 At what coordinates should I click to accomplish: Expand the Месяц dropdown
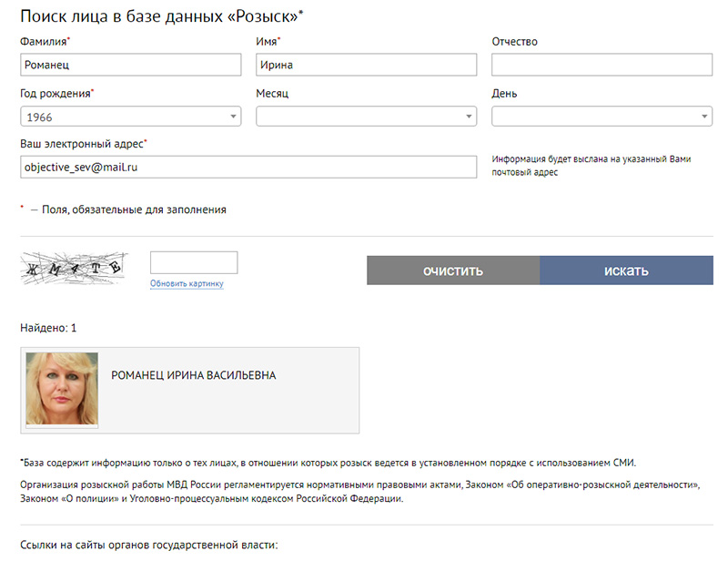pos(367,117)
